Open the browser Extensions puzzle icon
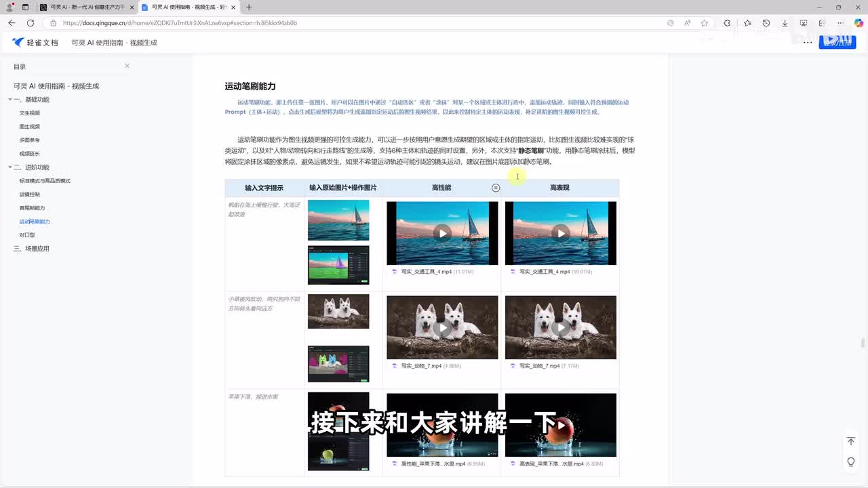Viewport: 868px width, 488px height. tap(727, 22)
